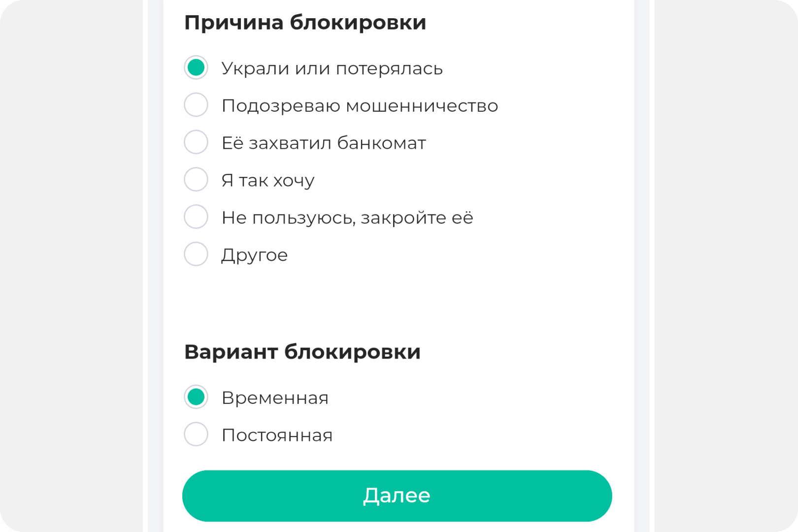Choose the 'Подозреваю мошенничество' radio circle
Viewport: 798px width, 532px height.
[x=196, y=105]
